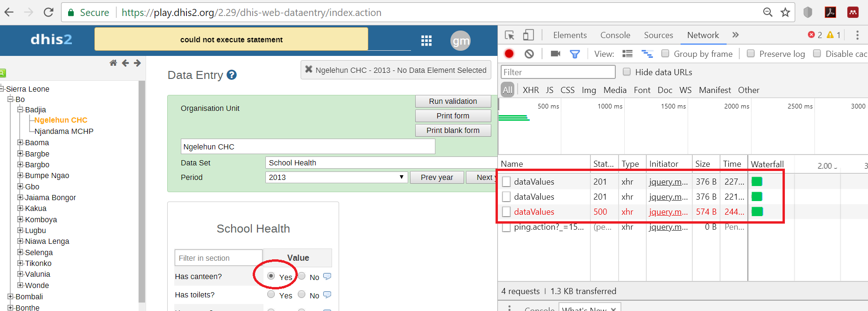Viewport: 868px width, 311px height.
Task: Toggle the device toolbar icon
Action: pyautogui.click(x=528, y=35)
